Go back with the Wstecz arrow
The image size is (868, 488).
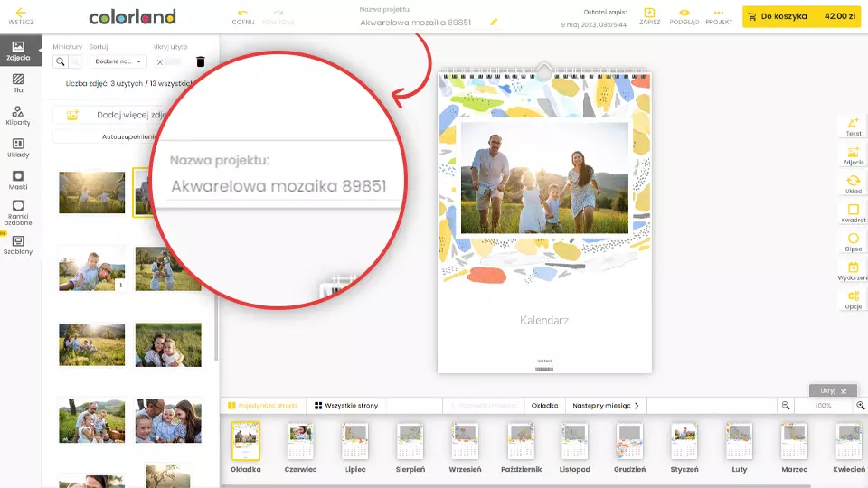tap(21, 16)
